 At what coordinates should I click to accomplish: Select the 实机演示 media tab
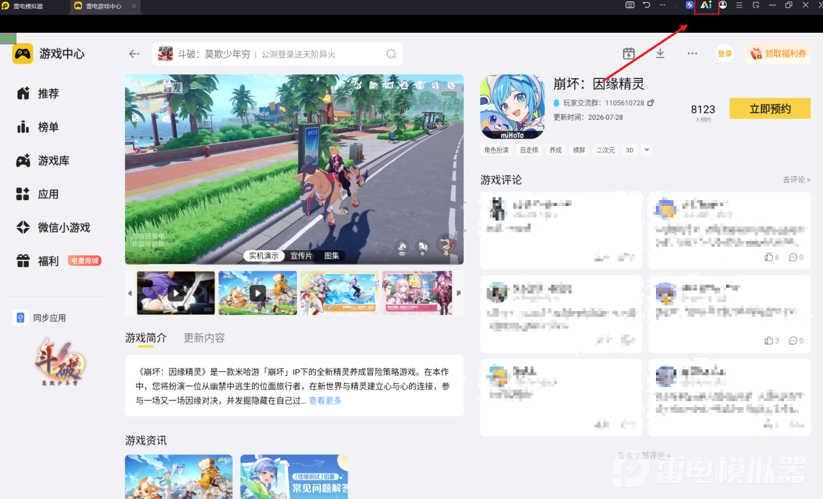coord(263,256)
